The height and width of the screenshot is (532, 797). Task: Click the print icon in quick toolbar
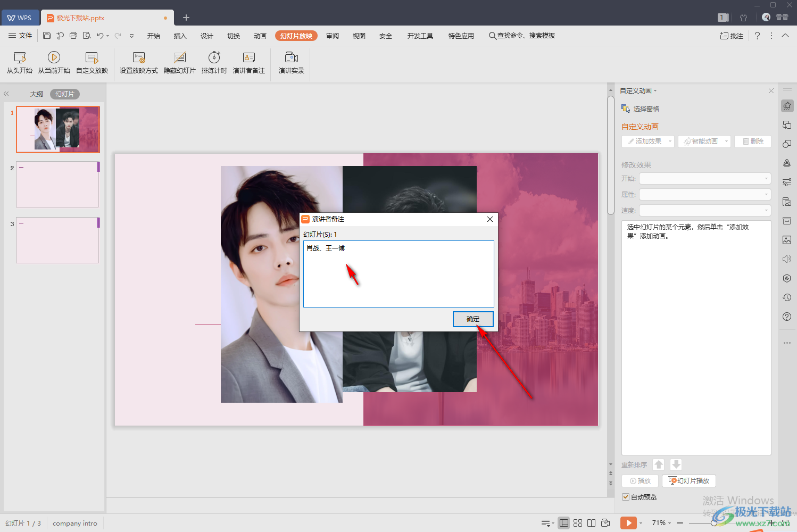point(73,36)
